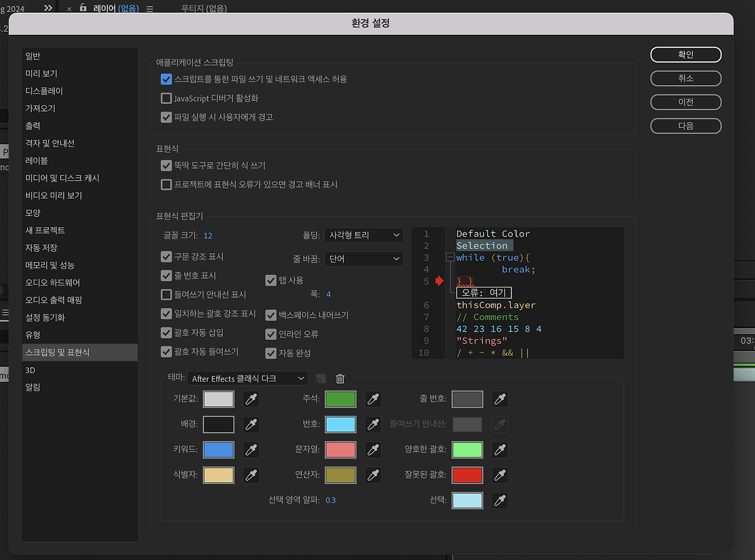Open the After Effects 클래식 다크 theme dropdown
The image size is (755, 560).
247,378
